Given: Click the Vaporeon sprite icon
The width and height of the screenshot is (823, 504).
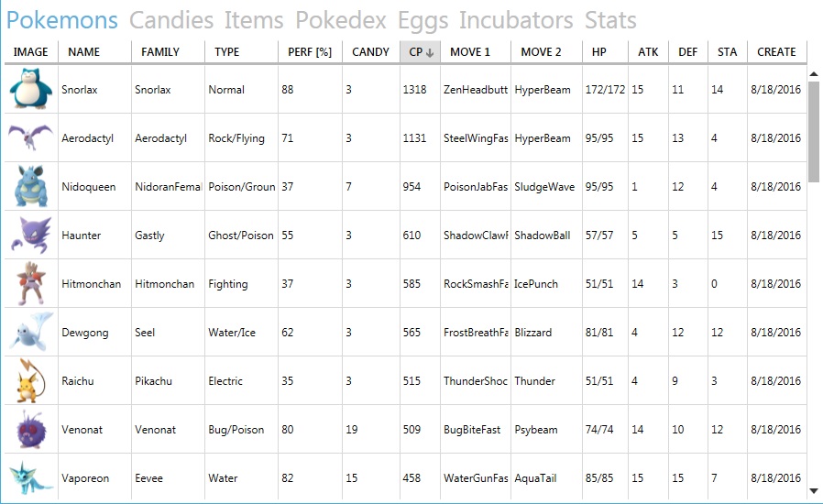Looking at the screenshot, I should click(31, 477).
